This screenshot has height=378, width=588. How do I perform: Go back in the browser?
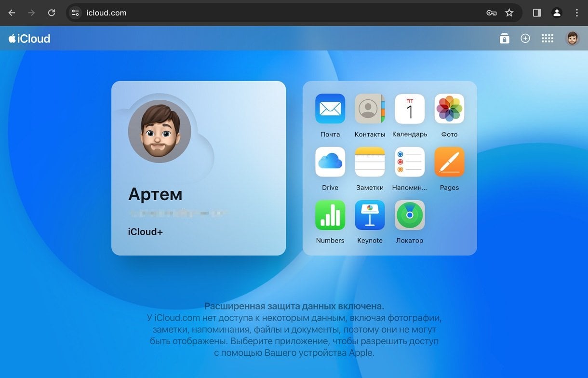pyautogui.click(x=12, y=13)
